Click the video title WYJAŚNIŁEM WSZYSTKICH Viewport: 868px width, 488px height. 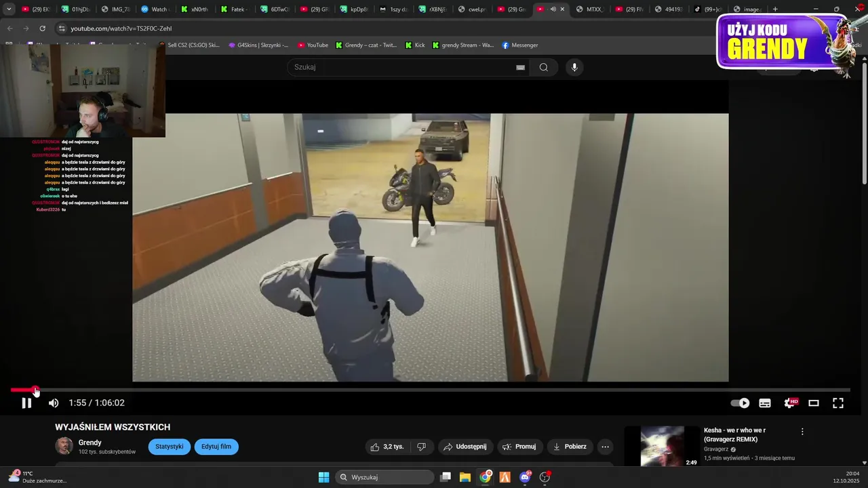coord(113,427)
